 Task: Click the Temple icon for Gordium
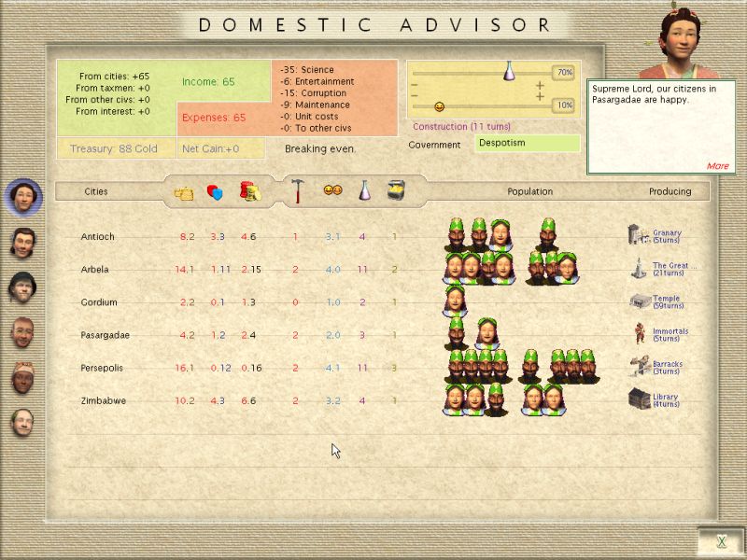point(640,301)
